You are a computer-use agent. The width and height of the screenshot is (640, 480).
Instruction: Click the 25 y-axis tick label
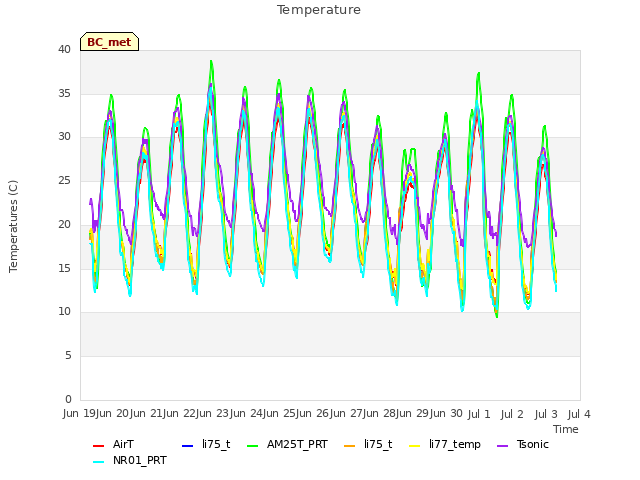[x=64, y=180]
